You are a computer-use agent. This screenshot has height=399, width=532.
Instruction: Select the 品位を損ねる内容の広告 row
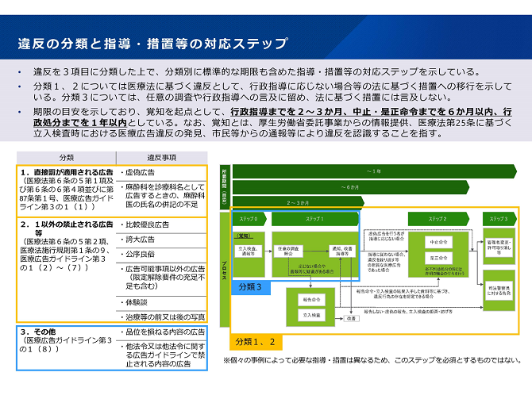[161, 332]
